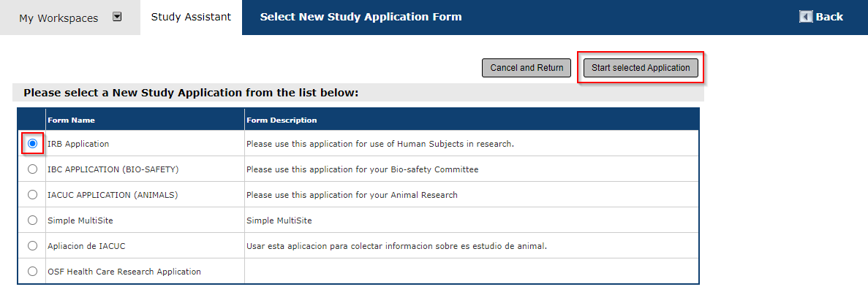The image size is (868, 303).
Task: Select the IACUC APPLICATION (ANIMALS) radio button
Action: pyautogui.click(x=33, y=195)
